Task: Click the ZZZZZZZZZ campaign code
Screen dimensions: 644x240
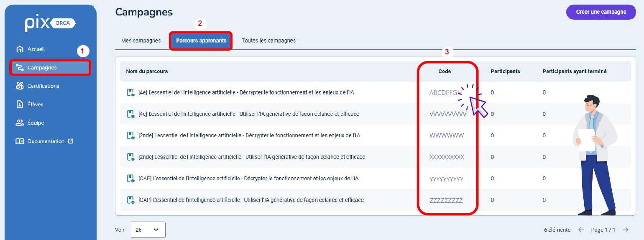Action: 446,200
